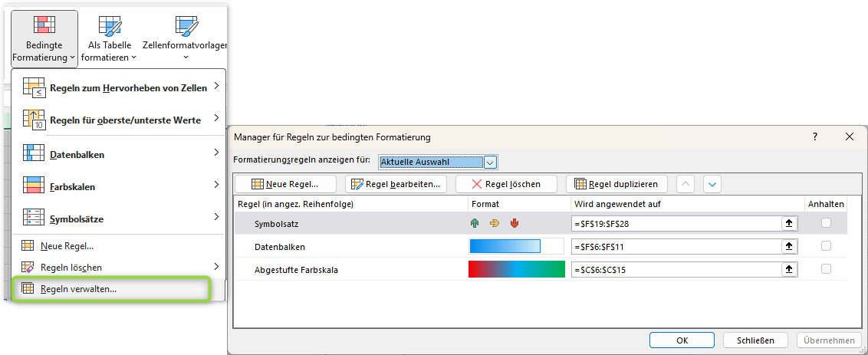
Task: Toggle Anhalten for the Datenbalken rule
Action: [826, 246]
